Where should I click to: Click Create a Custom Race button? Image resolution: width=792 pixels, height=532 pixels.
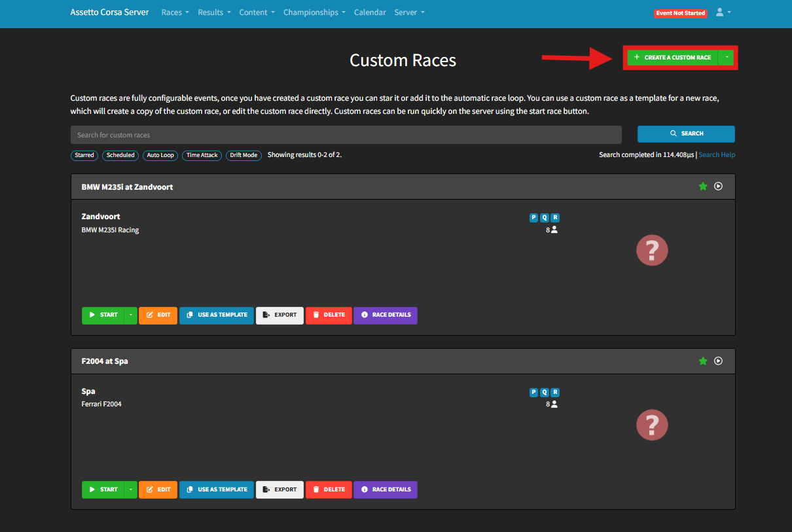[x=672, y=58]
